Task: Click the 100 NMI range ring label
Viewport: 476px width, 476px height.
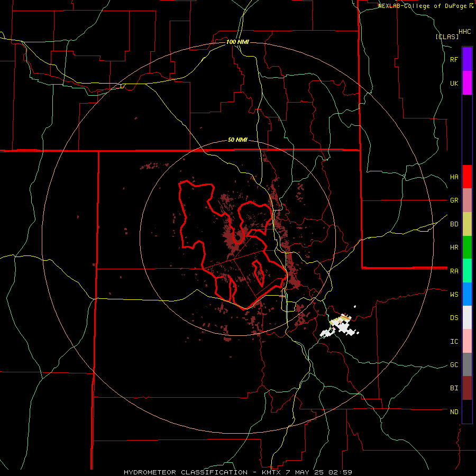Action: tap(237, 42)
